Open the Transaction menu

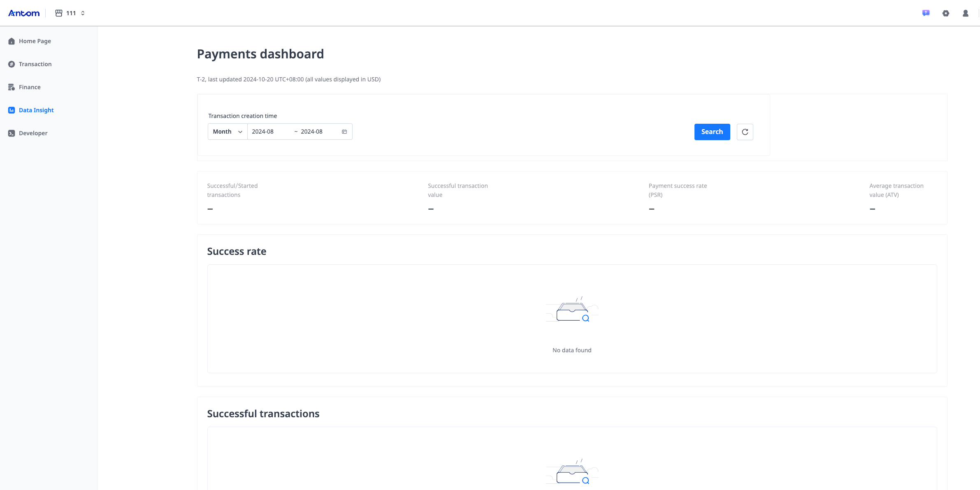coord(35,64)
